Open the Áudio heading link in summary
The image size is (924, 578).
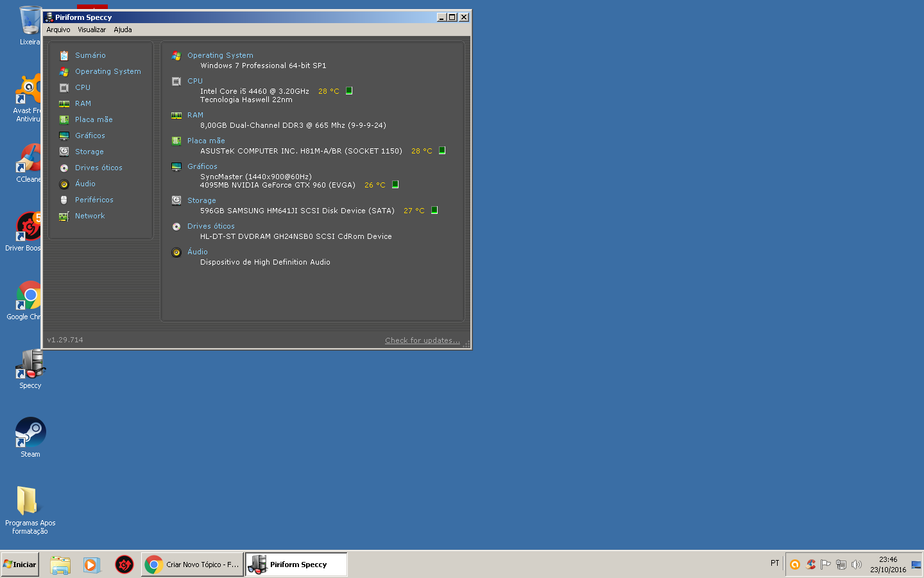tap(198, 252)
